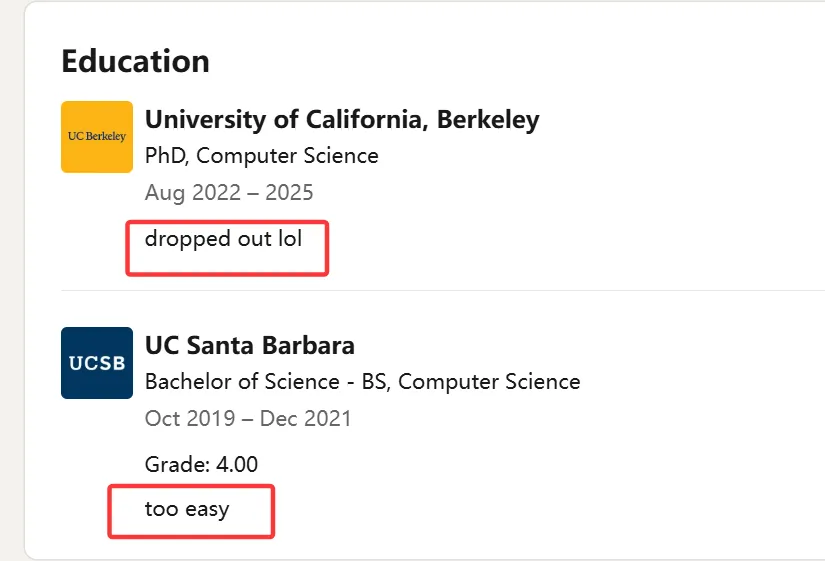This screenshot has width=825, height=561.
Task: Click the Oct 2019 – Dec 2021 dates
Action: click(x=248, y=418)
